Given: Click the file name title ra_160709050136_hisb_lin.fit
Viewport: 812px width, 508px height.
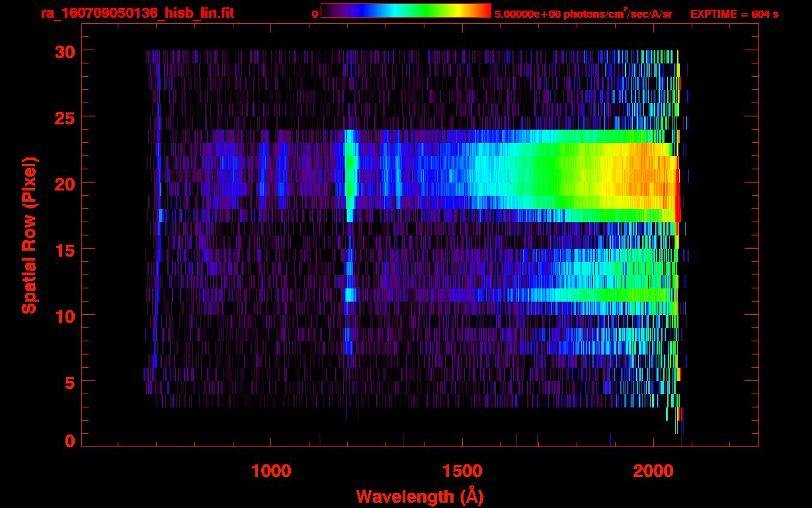Looking at the screenshot, I should (138, 13).
